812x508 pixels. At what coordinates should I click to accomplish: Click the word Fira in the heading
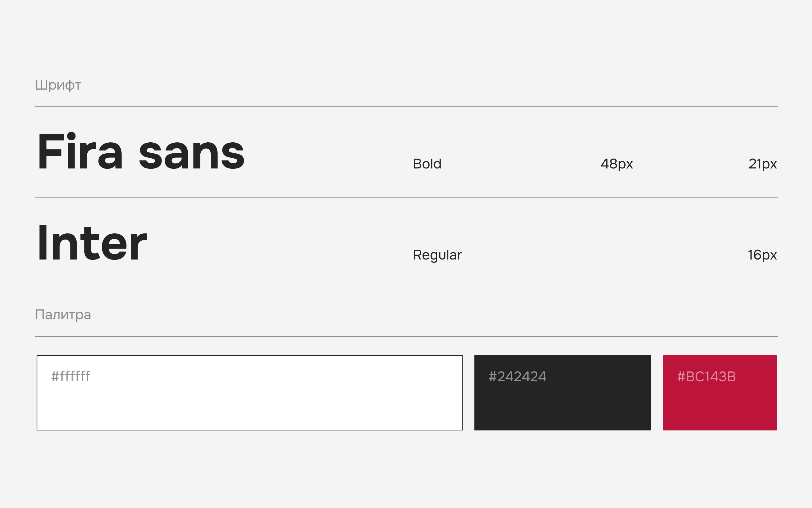coord(80,151)
